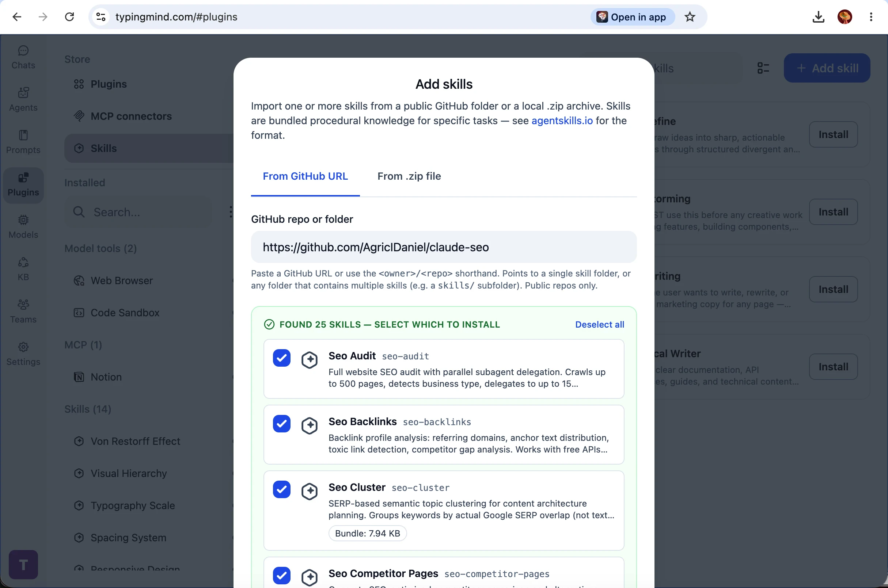The image size is (888, 588).
Task: Install the brainstorming skill
Action: coord(833,212)
